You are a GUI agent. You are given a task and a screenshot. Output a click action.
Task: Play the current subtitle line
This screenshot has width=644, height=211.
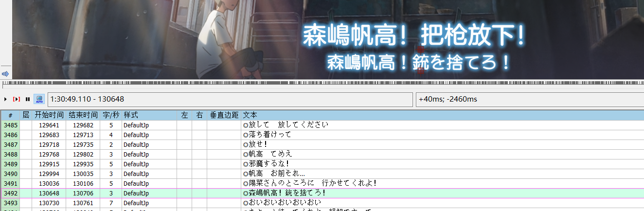(17, 99)
